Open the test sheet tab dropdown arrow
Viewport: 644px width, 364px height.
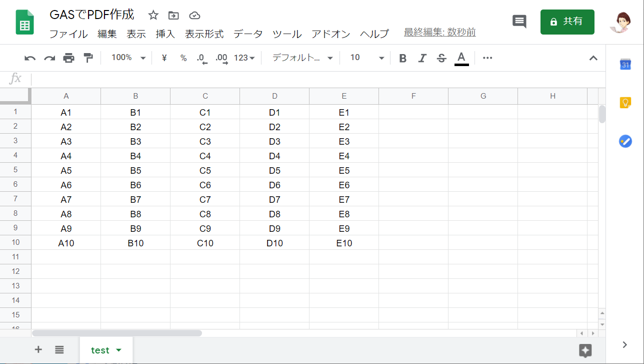[118, 350]
